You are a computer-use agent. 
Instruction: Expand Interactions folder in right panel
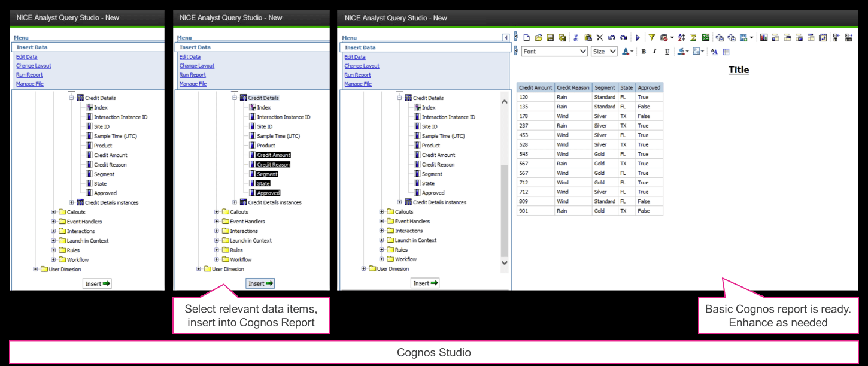click(381, 231)
